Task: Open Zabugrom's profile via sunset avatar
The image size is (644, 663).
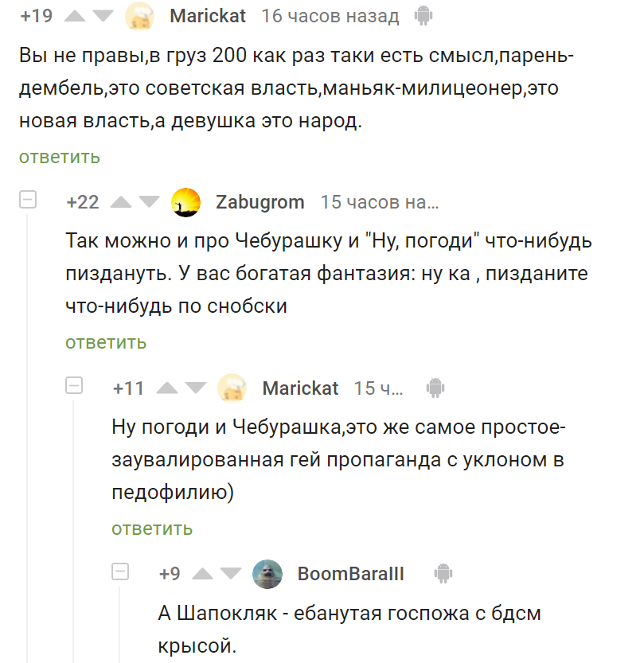Action: tap(185, 202)
